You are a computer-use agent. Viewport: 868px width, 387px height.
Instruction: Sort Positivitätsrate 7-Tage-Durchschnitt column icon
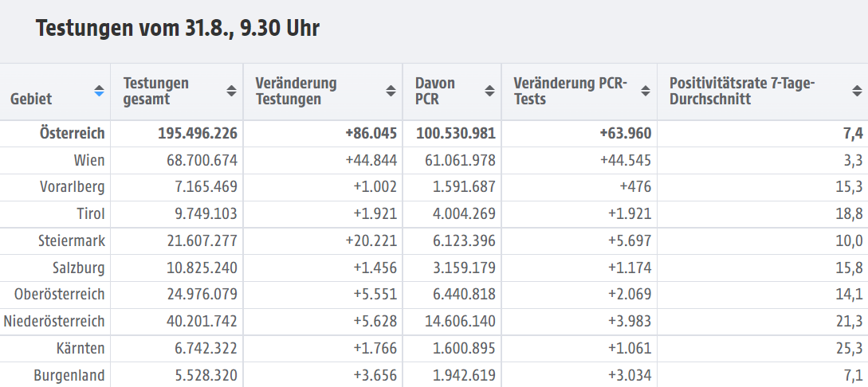point(857,92)
